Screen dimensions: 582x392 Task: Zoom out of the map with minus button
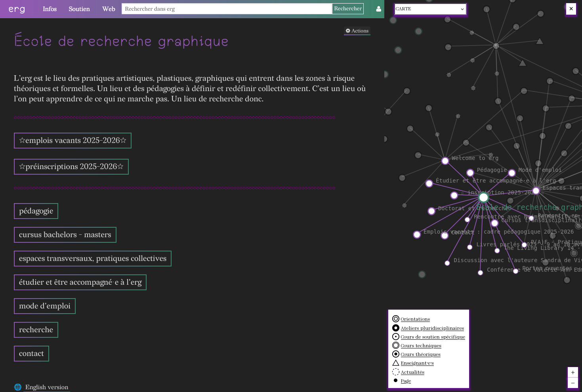point(572,383)
